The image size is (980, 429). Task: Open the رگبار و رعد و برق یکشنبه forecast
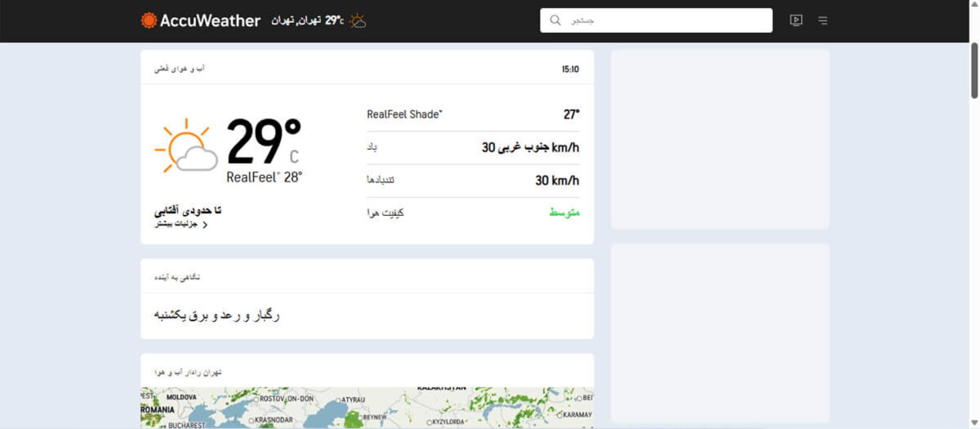pos(217,315)
